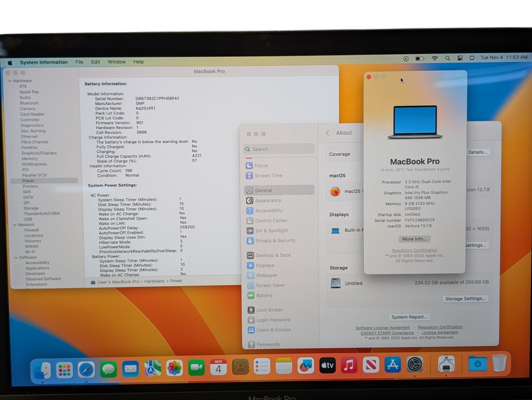Click Storage Settings button
The height and width of the screenshot is (400, 532).
coord(465,299)
